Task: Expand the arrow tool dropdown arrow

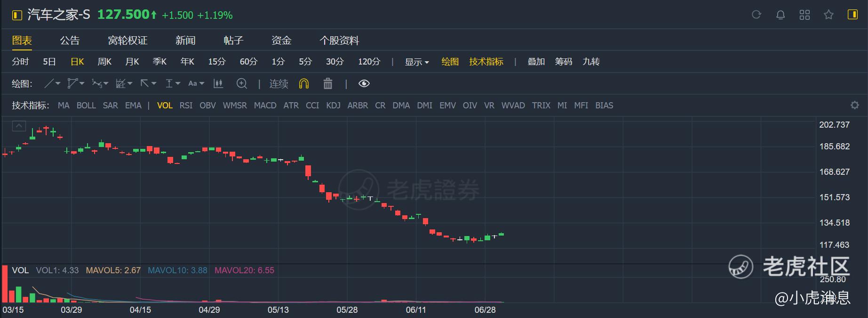Action: (x=154, y=84)
